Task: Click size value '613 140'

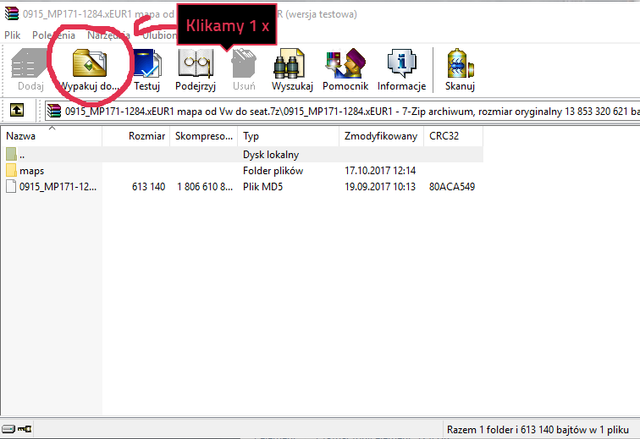Action: click(149, 187)
